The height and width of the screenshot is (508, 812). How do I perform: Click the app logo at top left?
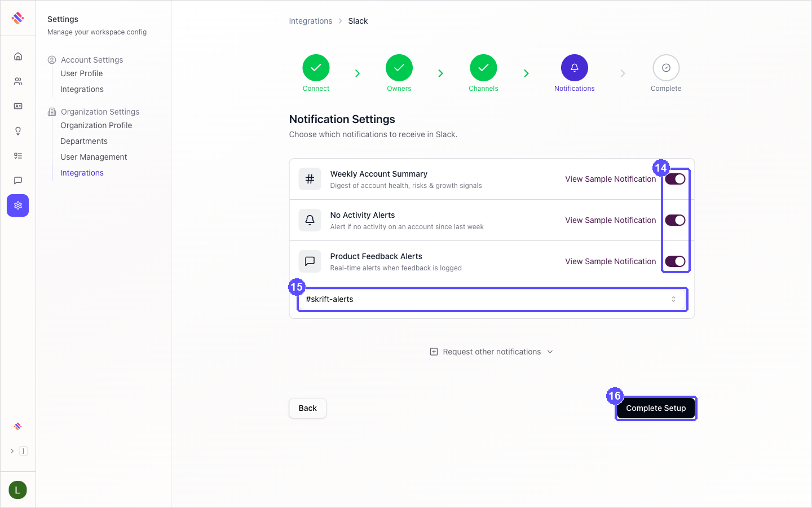[18, 18]
